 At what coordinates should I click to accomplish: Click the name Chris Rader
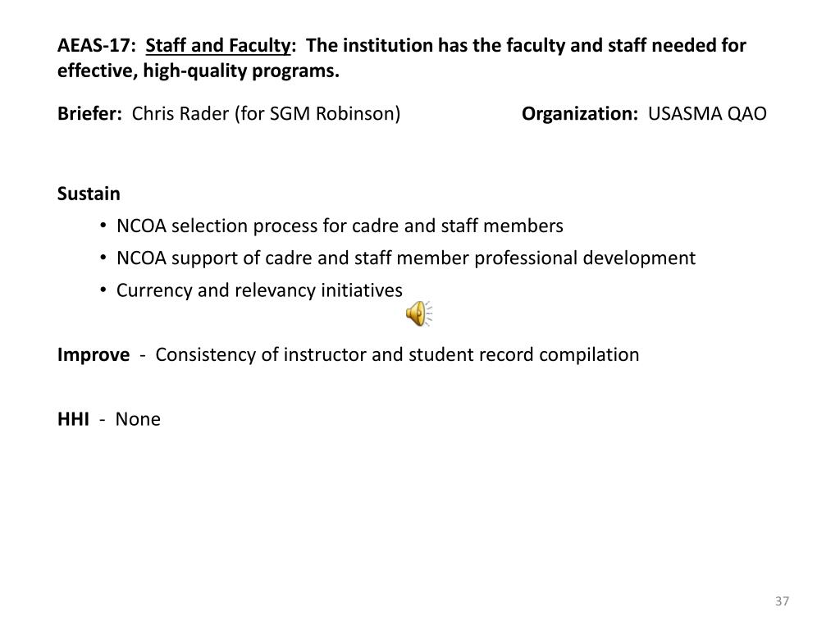180,113
